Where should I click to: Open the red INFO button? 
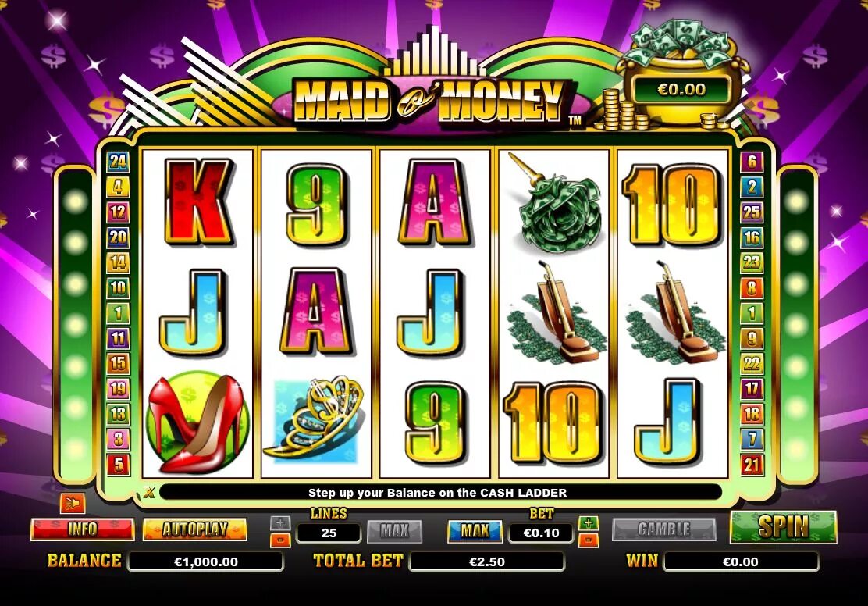click(x=82, y=529)
